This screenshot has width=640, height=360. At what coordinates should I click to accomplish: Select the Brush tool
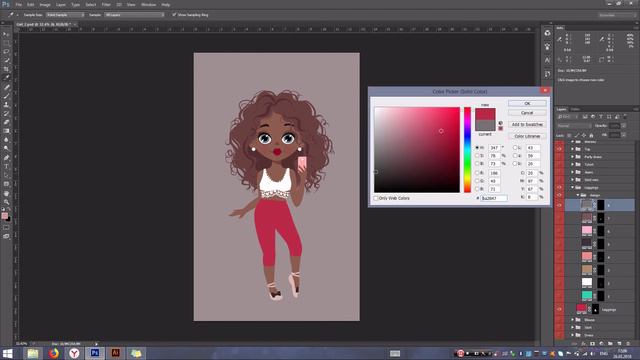6,96
